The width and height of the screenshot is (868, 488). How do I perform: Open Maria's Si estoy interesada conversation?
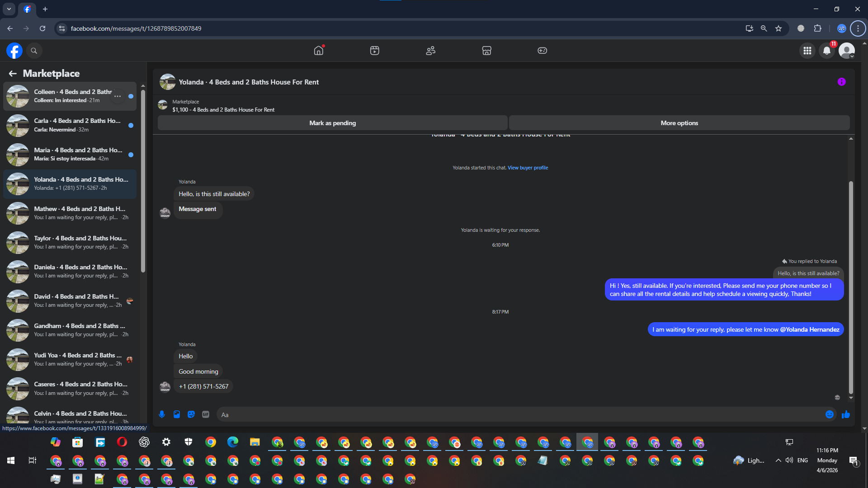(70, 155)
